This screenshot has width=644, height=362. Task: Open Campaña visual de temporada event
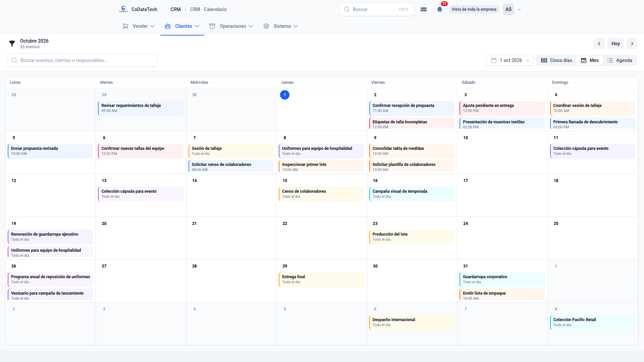412,194
